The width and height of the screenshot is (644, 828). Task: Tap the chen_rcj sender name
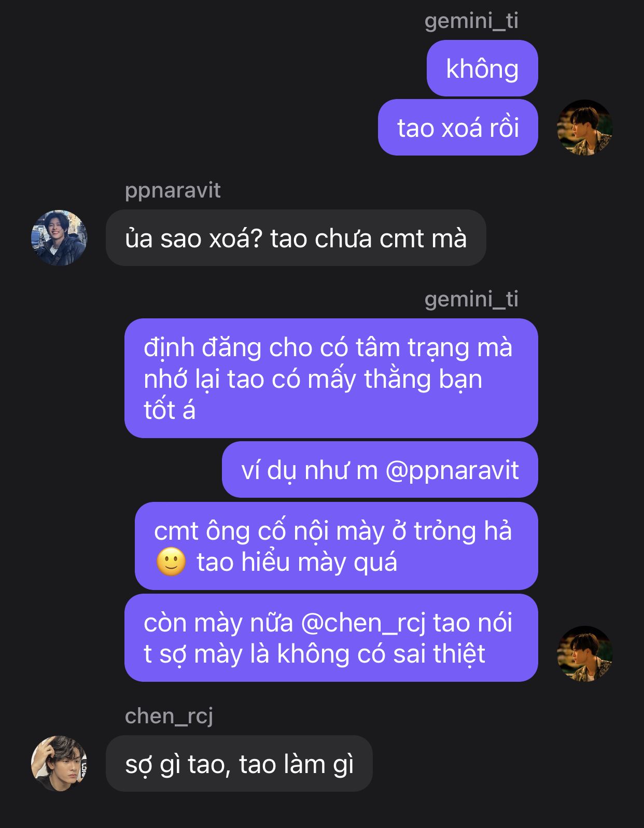(x=169, y=716)
